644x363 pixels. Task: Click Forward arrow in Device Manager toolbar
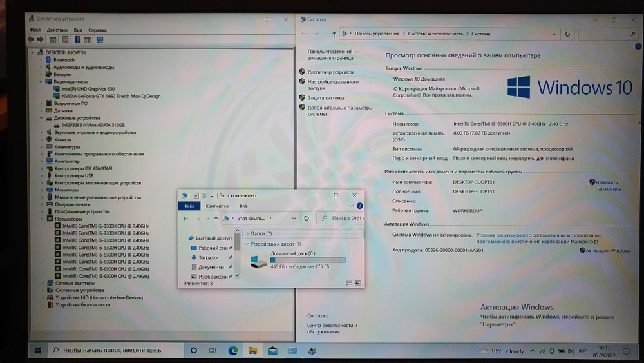click(40, 39)
